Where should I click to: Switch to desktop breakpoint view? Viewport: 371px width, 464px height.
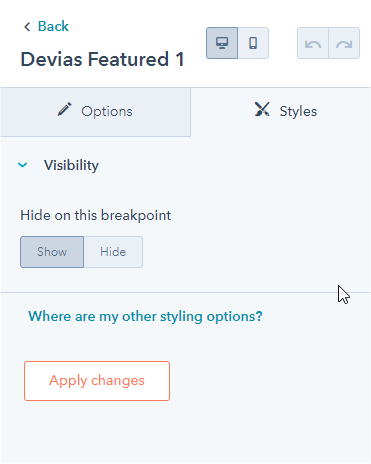222,43
